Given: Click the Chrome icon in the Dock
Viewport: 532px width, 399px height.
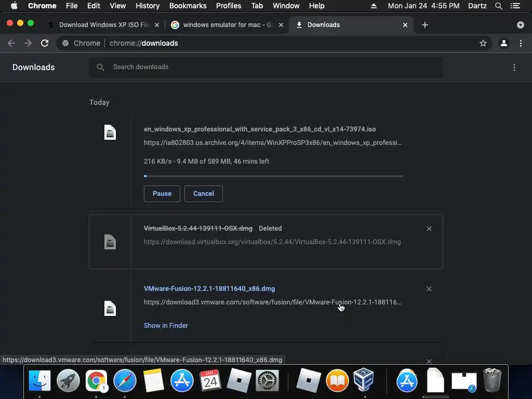Looking at the screenshot, I should click(x=96, y=380).
